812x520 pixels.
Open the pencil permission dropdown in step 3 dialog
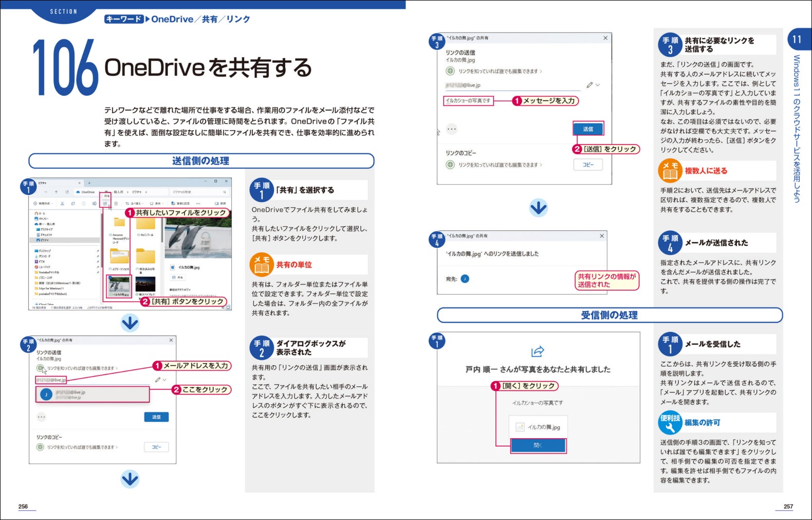pyautogui.click(x=593, y=85)
